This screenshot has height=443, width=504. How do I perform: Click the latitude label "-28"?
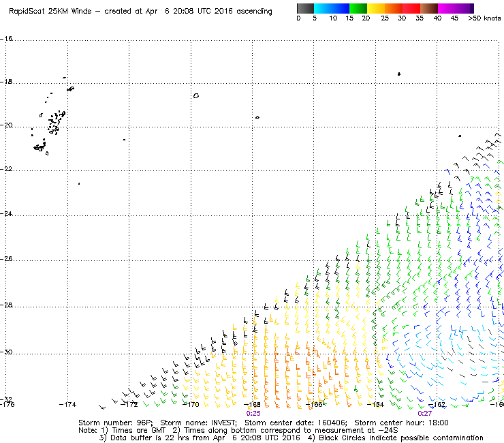(x=6, y=305)
